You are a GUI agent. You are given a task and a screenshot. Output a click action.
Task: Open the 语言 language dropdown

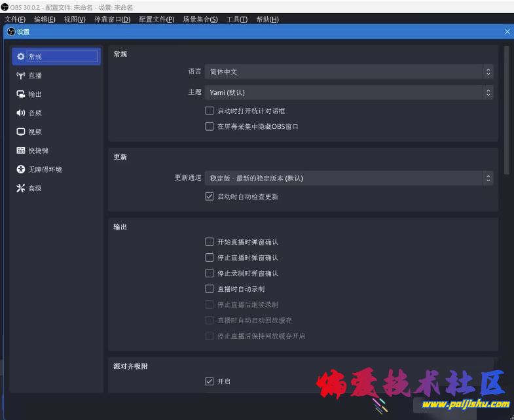coord(349,71)
